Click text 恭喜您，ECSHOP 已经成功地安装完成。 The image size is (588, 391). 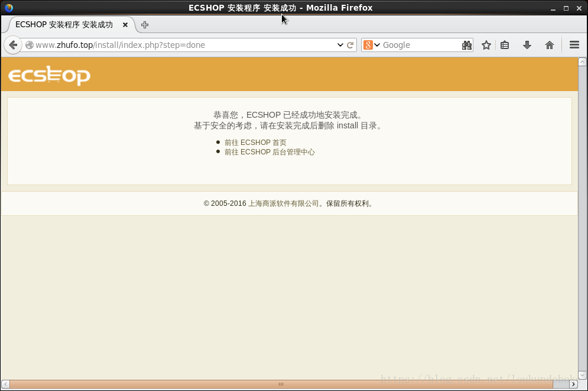coord(289,115)
